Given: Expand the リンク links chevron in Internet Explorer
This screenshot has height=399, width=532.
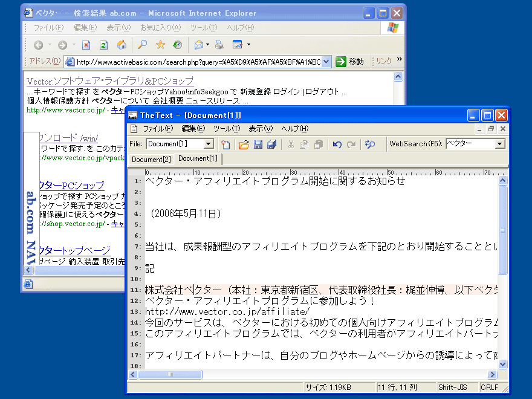Looking at the screenshot, I should coord(400,59).
